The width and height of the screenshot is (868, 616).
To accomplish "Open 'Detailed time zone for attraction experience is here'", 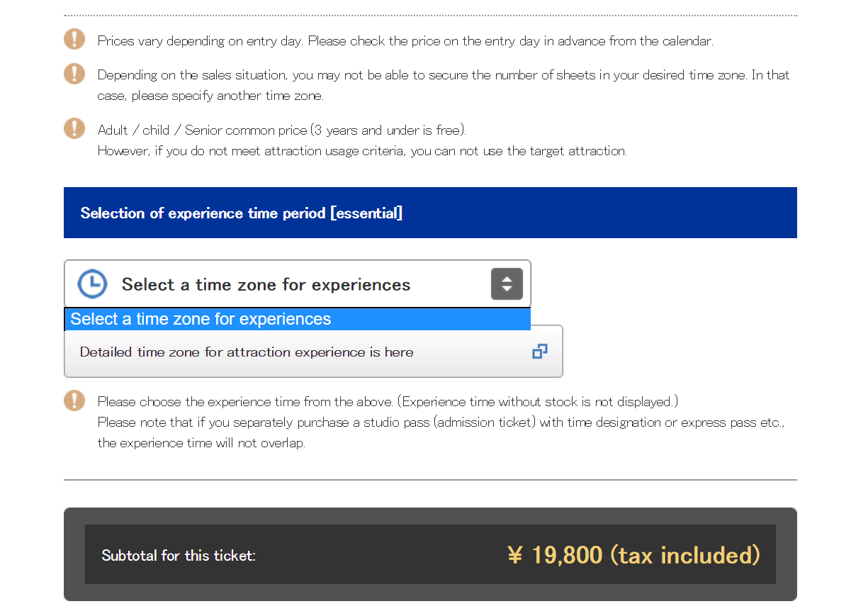I will point(247,352).
